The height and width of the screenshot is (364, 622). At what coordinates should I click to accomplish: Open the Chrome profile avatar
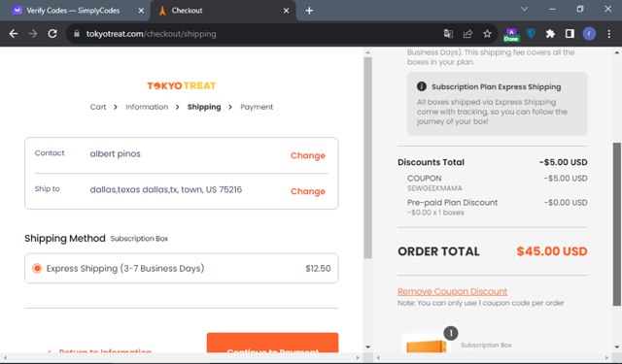click(x=589, y=34)
